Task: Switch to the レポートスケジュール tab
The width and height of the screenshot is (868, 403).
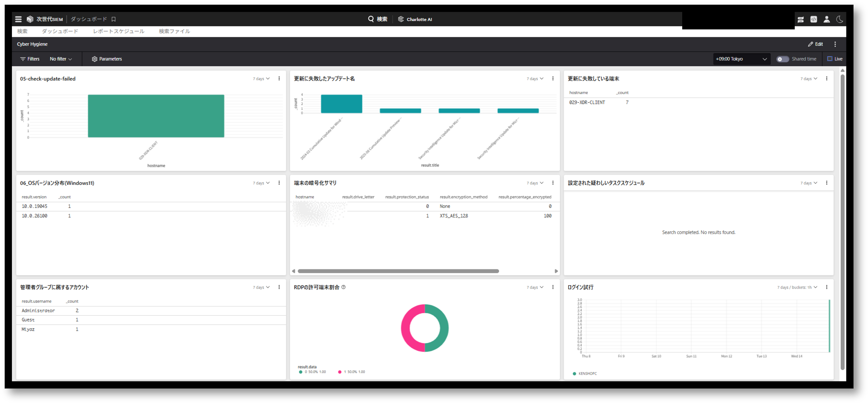Action: click(119, 31)
